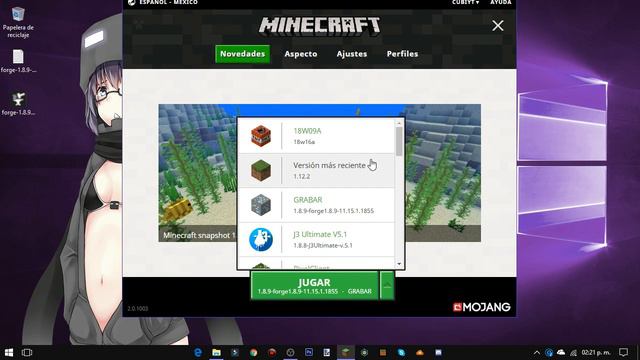640x360 pixels.
Task: Open the green gear app on the taskbar
Action: point(364,352)
